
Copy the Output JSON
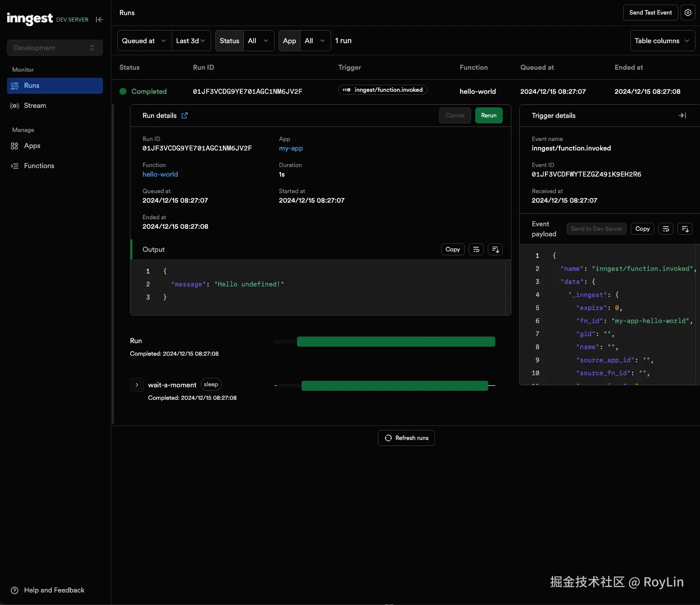point(453,249)
